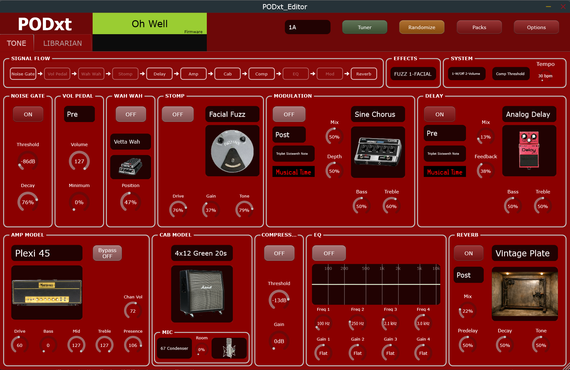
Task: Open the FUZZ 1-FACIAL effects dropdown
Action: [413, 74]
